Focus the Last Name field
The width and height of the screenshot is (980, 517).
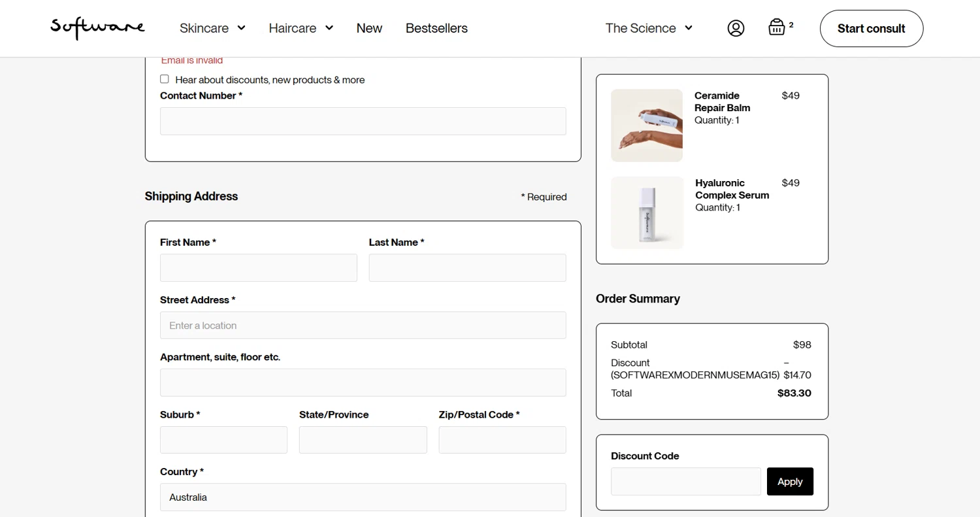468,267
